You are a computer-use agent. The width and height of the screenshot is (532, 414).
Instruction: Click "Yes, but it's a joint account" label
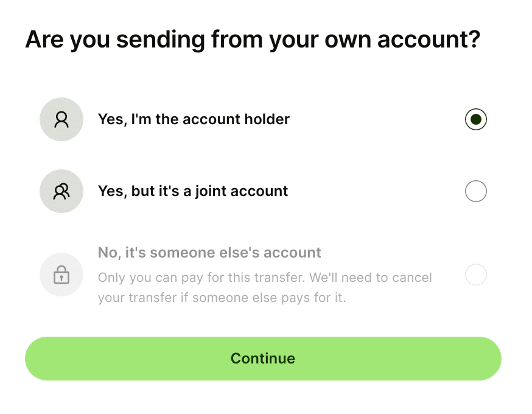pyautogui.click(x=193, y=191)
